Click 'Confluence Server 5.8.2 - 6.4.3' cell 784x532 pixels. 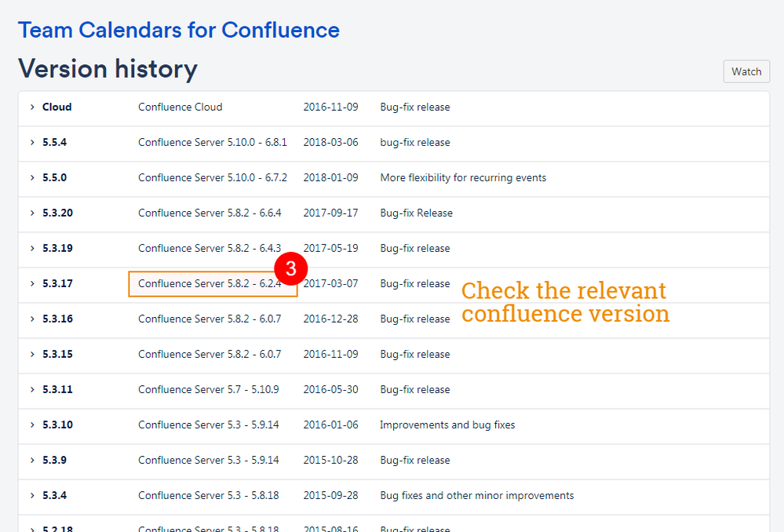tap(210, 249)
